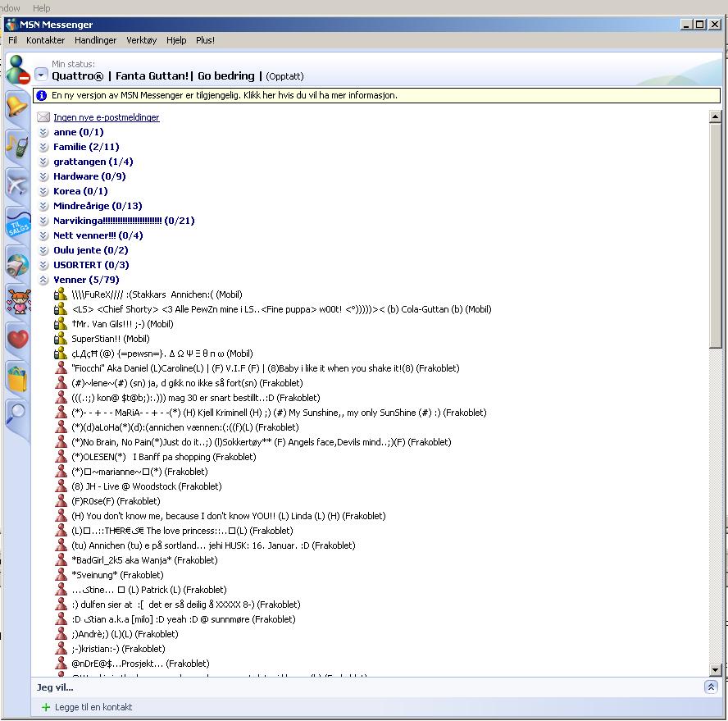The width and height of the screenshot is (728, 721).
Task: Click the blue info icon in notification bar
Action: [x=41, y=96]
